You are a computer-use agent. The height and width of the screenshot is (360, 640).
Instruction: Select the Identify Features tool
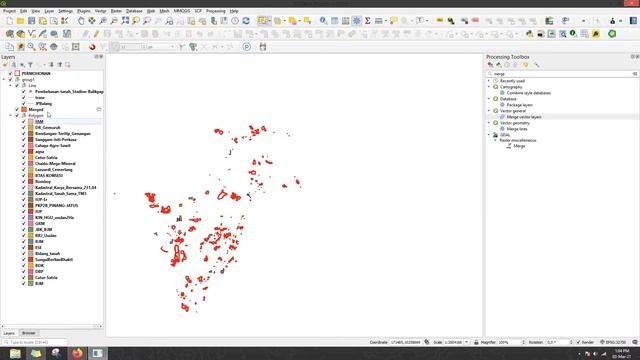[x=323, y=20]
